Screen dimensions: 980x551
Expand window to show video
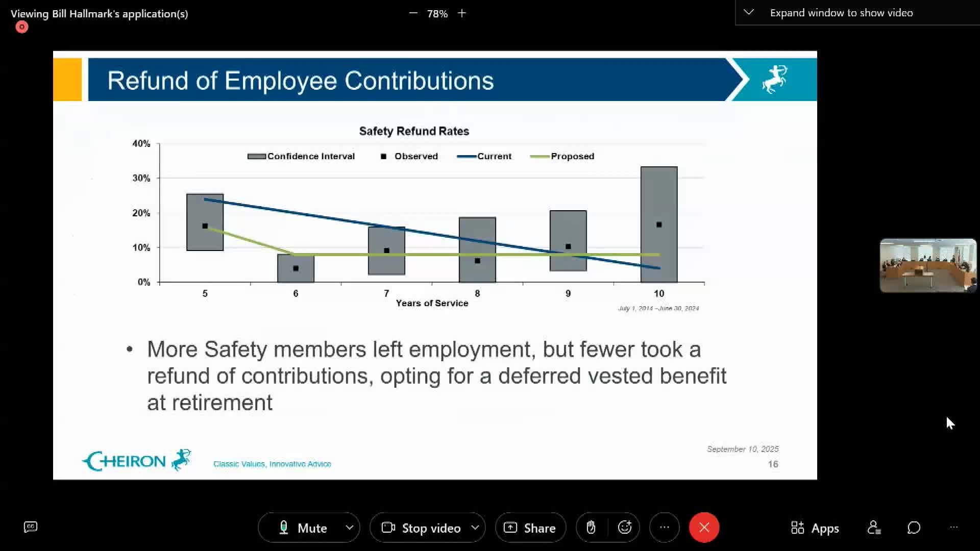[841, 13]
